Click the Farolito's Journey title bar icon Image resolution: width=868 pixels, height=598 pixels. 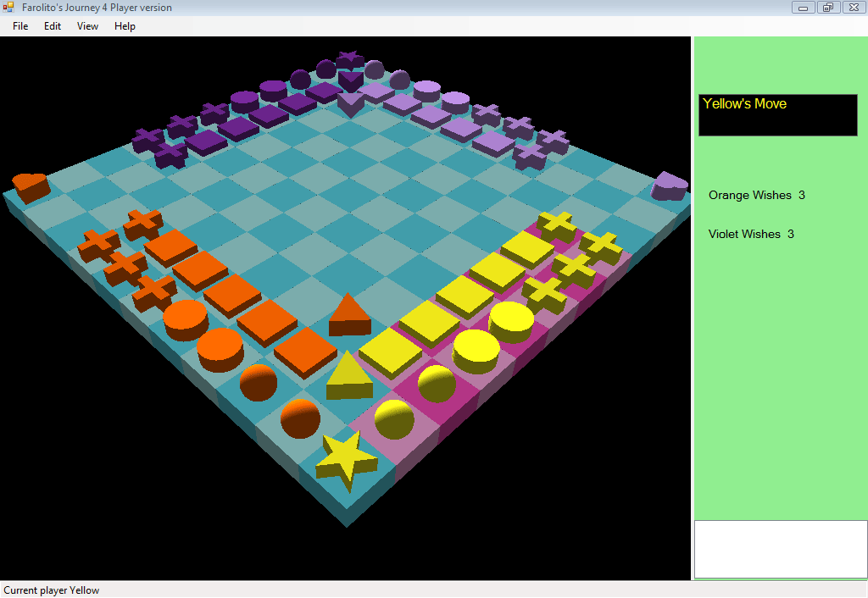tap(9, 8)
